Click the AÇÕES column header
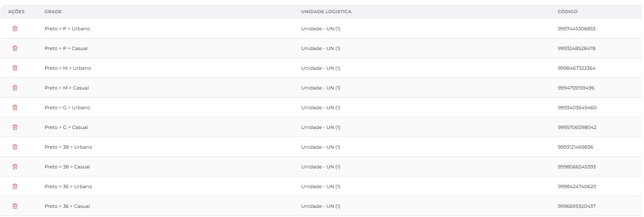The height and width of the screenshot is (217, 644). [x=16, y=12]
